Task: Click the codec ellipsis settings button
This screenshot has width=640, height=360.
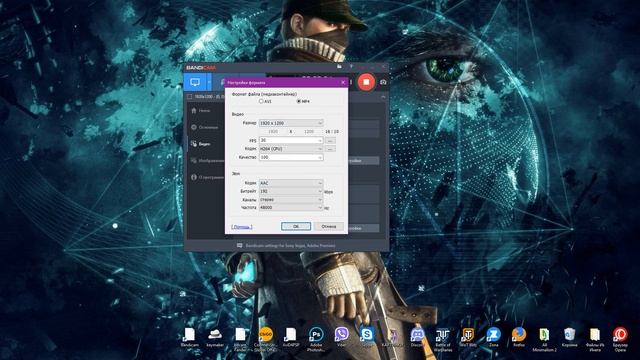Action: [330, 149]
